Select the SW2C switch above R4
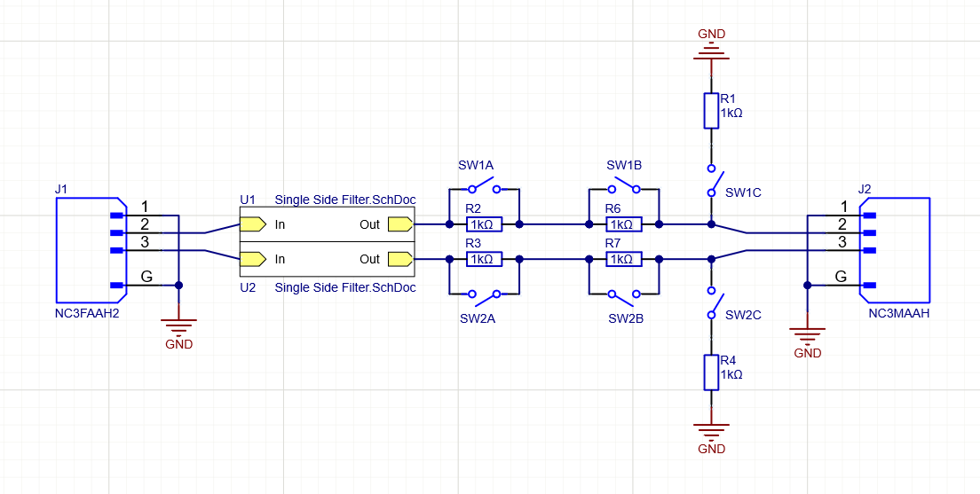Viewport: 980px width, 494px height. 713,302
